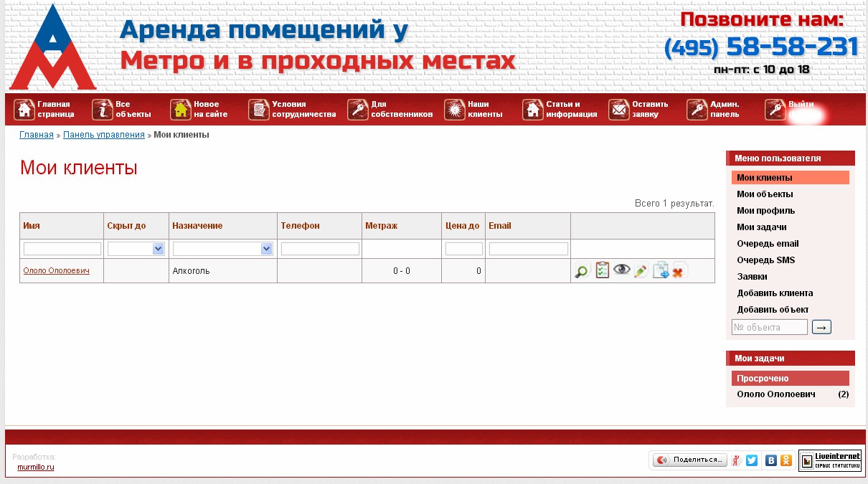
Task: Share on VKontakte icon
Action: 771,460
